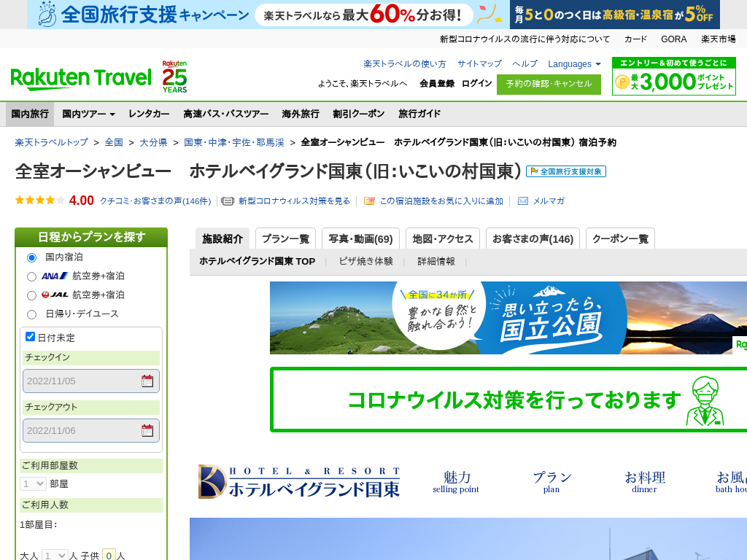Open 詳細情報 sub-tab
747x560 pixels.
[x=436, y=262]
